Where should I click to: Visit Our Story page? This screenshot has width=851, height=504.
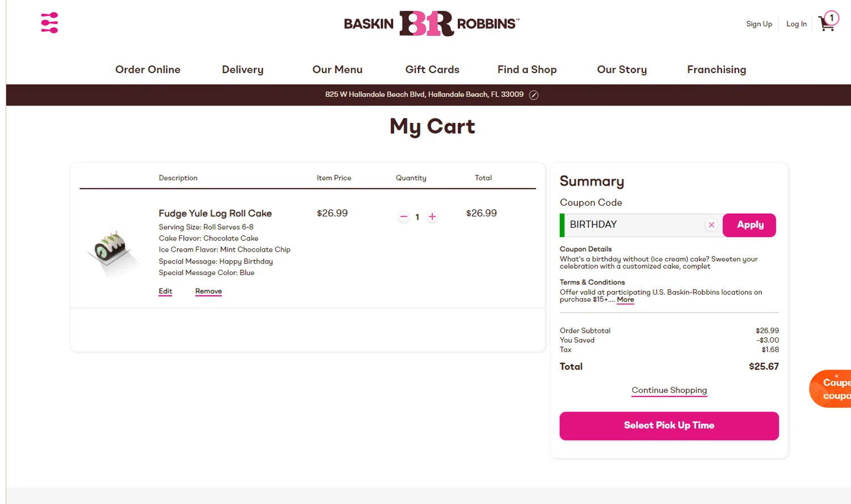point(622,70)
